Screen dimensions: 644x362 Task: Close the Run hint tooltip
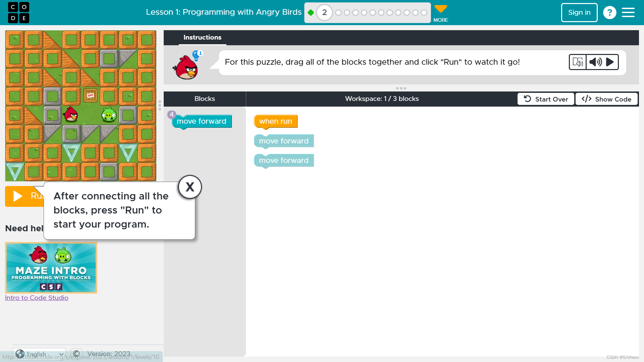point(190,187)
